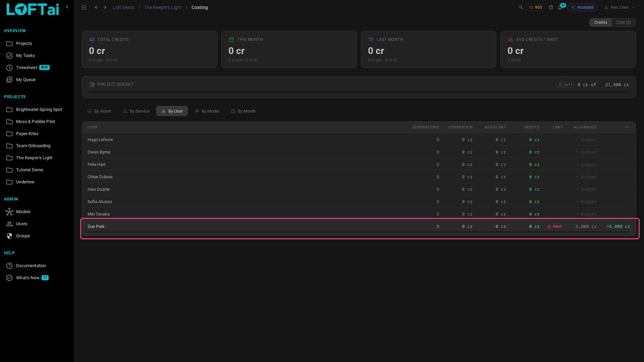Select the By Model tab
Viewport: 644px width, 362px height.
207,111
